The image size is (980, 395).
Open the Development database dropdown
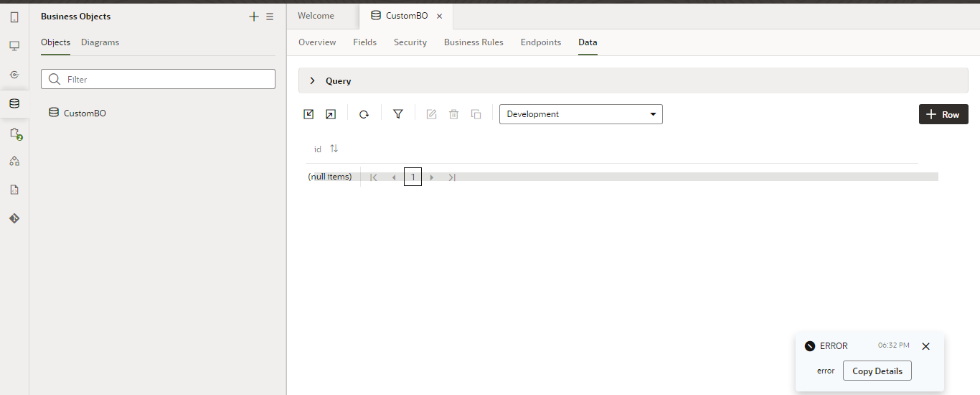pyautogui.click(x=581, y=114)
